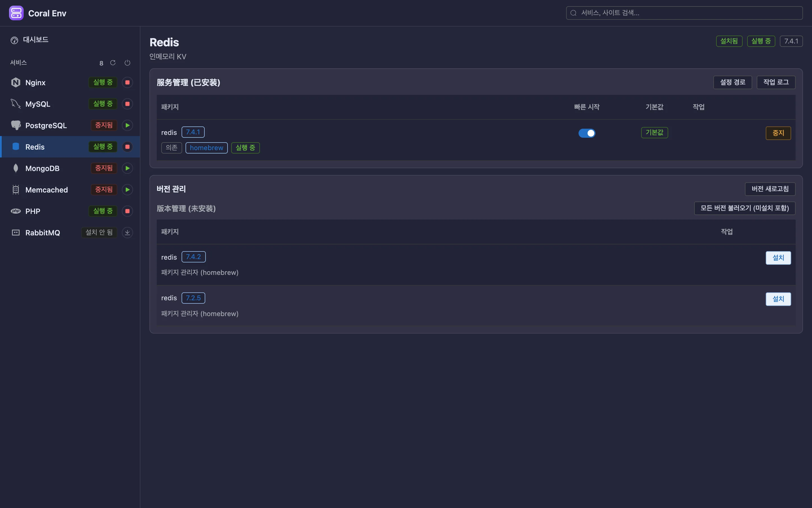The height and width of the screenshot is (508, 812).
Task: Click the 버전 새로고침 button
Action: (x=770, y=189)
